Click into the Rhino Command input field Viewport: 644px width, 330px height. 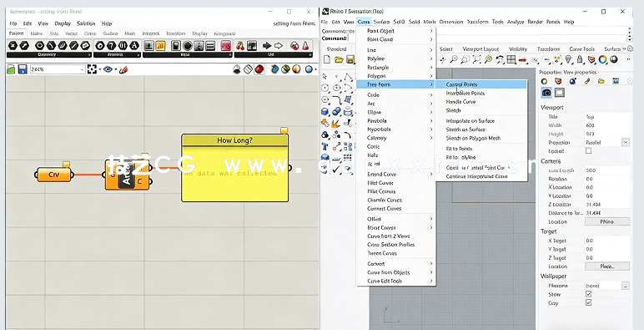[x=486, y=38]
